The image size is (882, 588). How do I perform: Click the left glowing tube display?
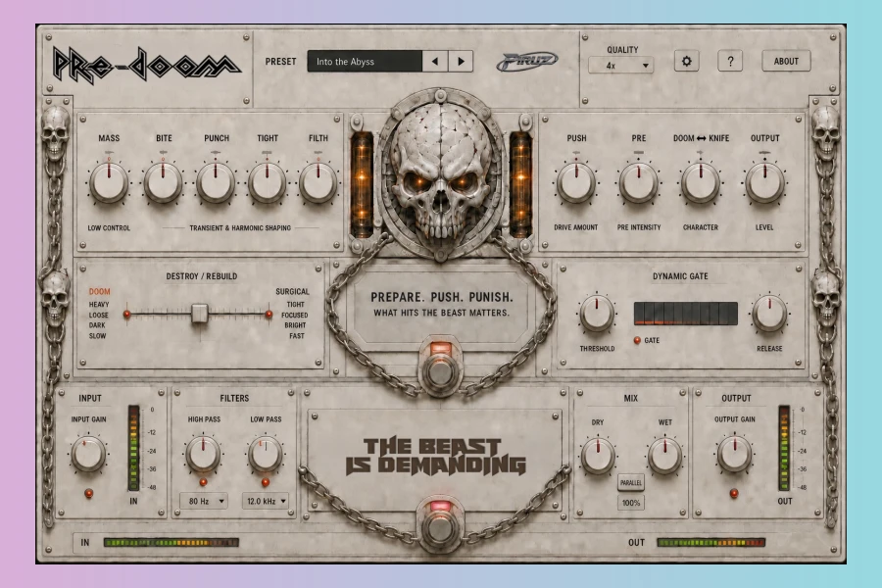coord(362,184)
